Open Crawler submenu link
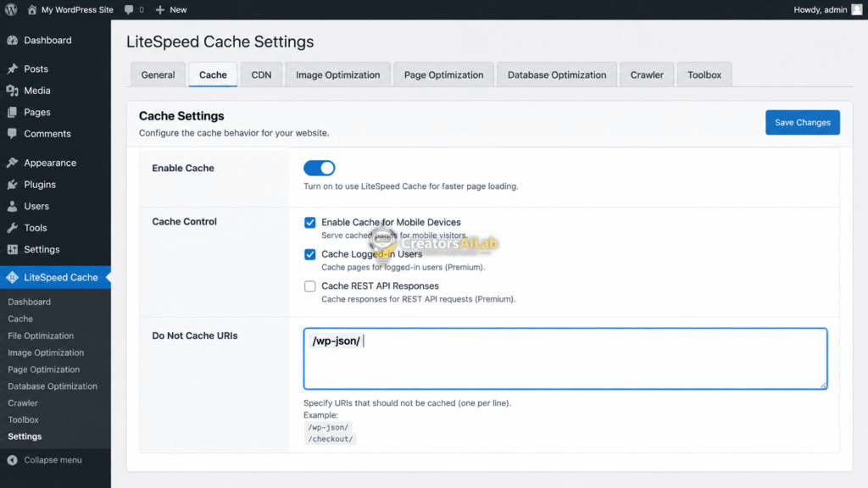 point(23,402)
